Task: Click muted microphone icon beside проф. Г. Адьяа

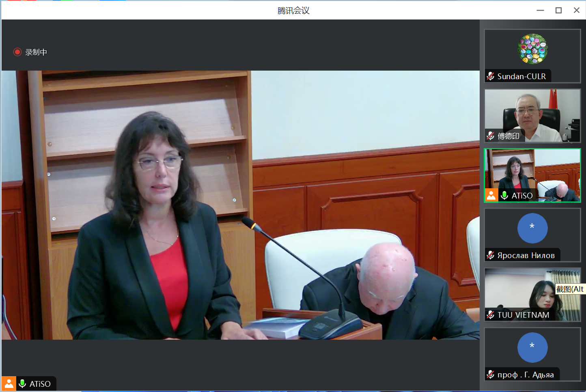Action: (491, 375)
